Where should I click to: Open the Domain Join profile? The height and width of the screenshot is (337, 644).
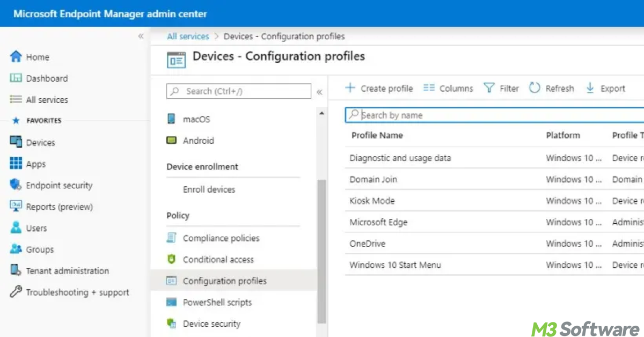[x=374, y=179]
